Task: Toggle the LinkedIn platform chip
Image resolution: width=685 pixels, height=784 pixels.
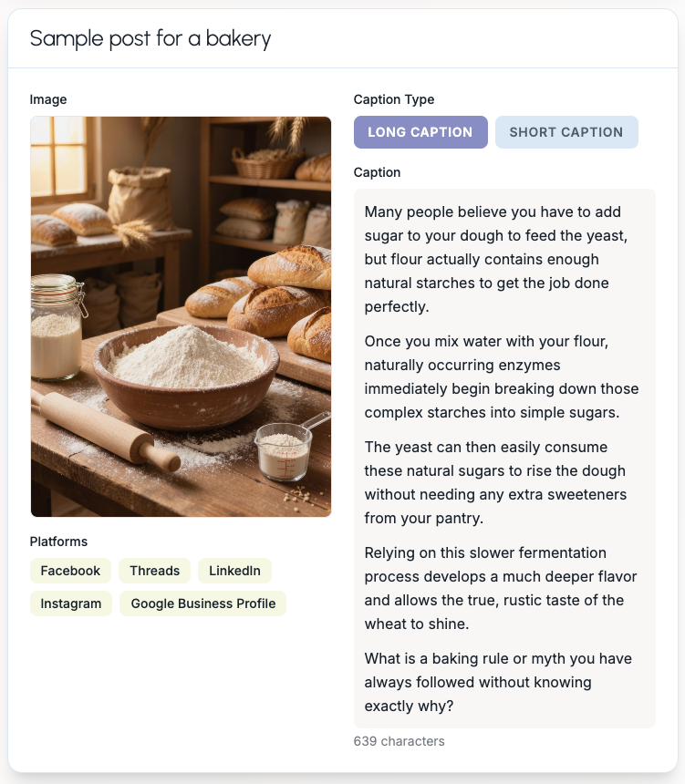Action: click(234, 571)
